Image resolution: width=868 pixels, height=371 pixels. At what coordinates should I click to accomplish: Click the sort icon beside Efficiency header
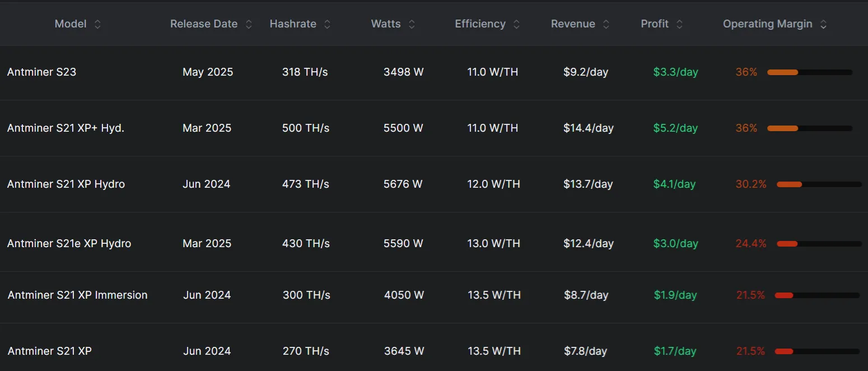pos(516,24)
